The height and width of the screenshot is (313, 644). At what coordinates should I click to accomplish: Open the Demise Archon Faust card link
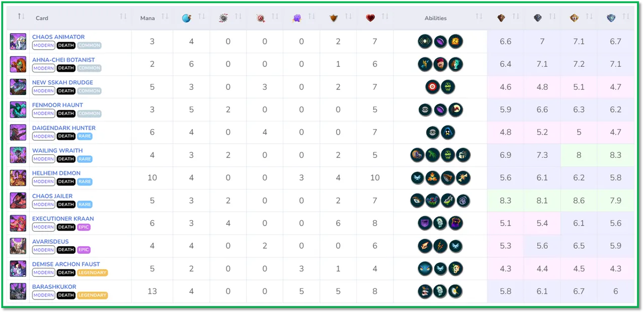pyautogui.click(x=66, y=264)
